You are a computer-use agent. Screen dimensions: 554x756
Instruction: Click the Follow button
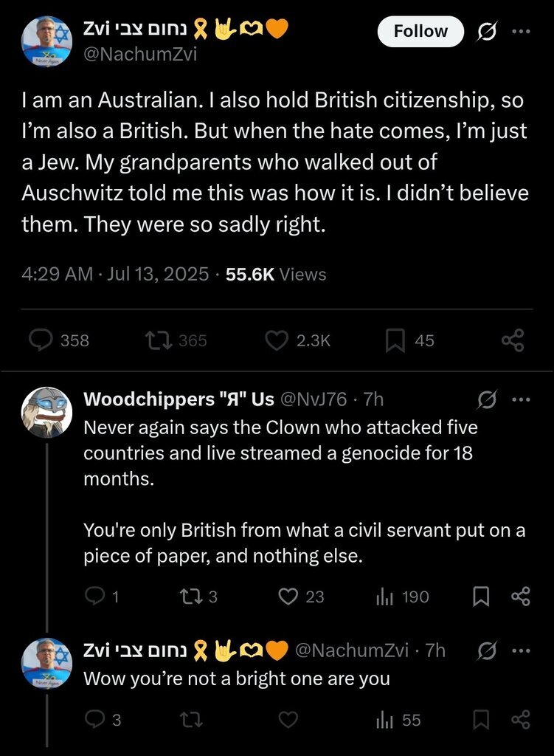pyautogui.click(x=420, y=32)
